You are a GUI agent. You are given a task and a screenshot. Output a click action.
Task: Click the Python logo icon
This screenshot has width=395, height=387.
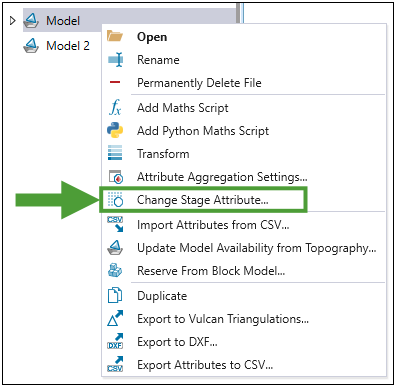coord(115,130)
